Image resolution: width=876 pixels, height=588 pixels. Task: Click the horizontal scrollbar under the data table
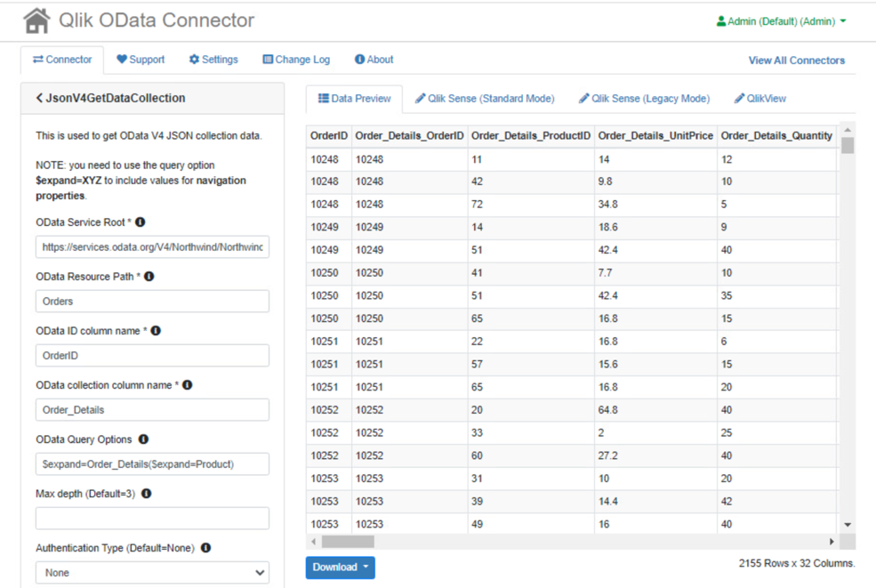tap(348, 542)
